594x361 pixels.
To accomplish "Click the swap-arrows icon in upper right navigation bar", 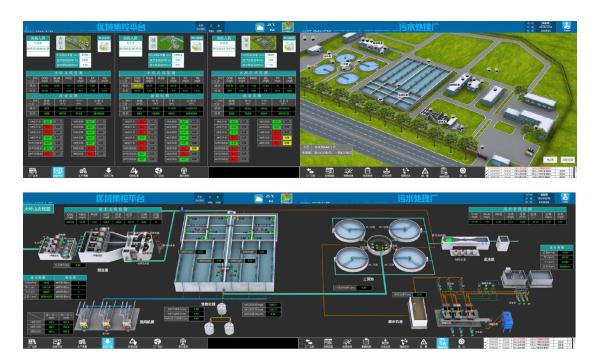I will coord(310,172).
